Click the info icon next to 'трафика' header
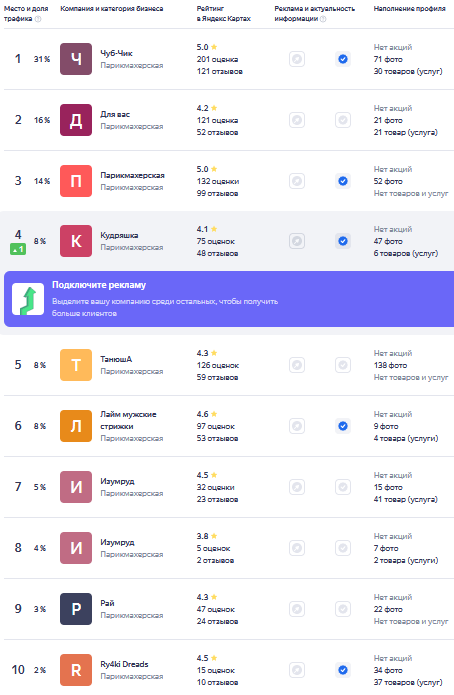 (38, 19)
